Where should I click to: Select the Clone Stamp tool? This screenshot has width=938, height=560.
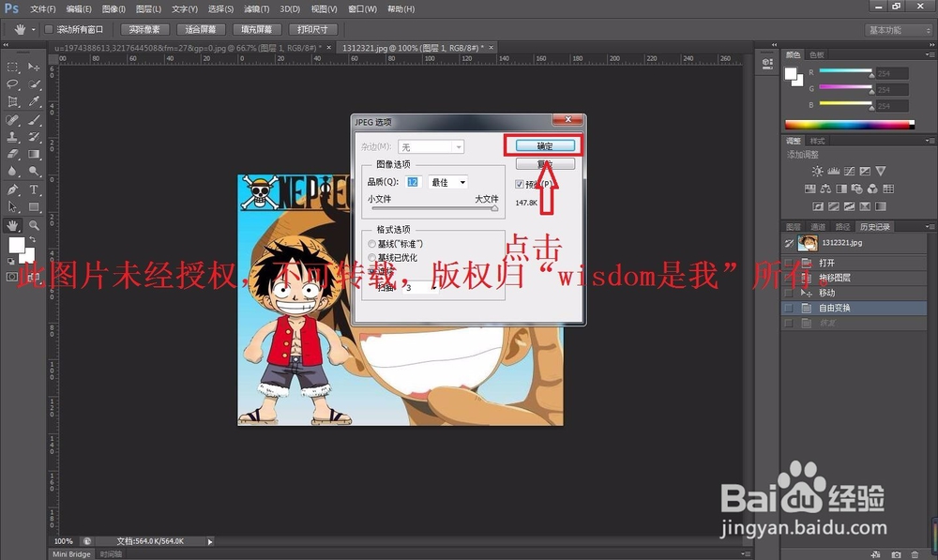[12, 137]
